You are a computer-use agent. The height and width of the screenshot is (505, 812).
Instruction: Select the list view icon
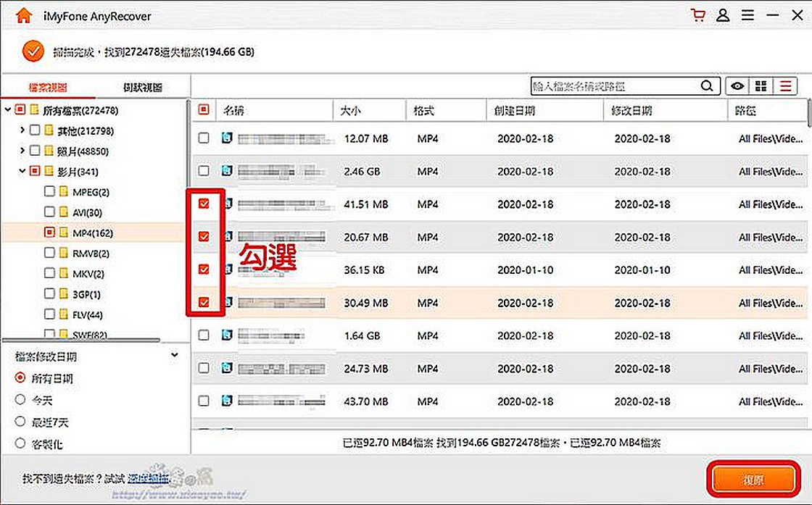[x=785, y=85]
